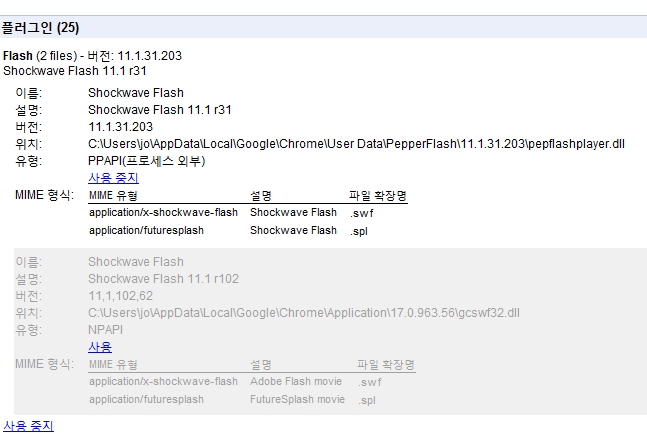Click the pepflashplayer.dll location path

coord(356,143)
